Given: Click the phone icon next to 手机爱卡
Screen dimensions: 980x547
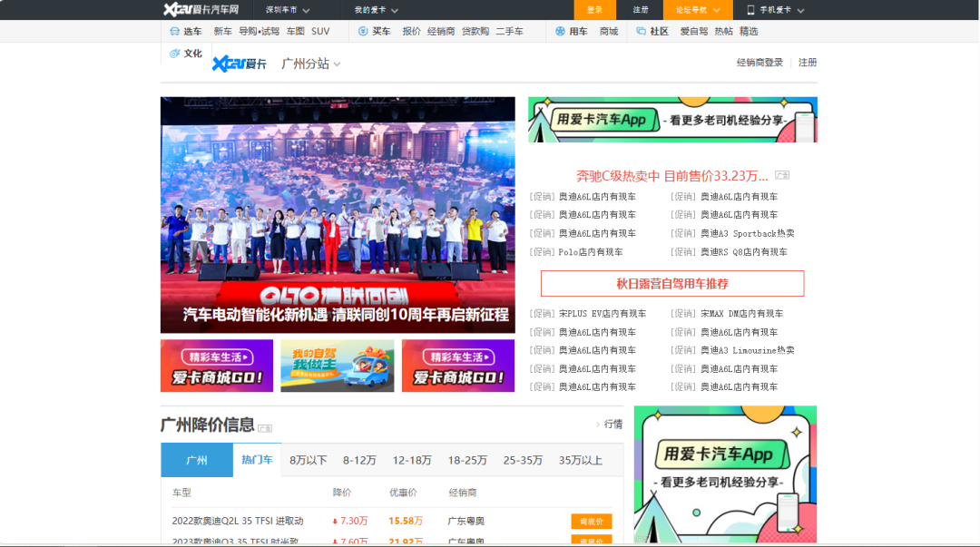Looking at the screenshot, I should coord(750,10).
